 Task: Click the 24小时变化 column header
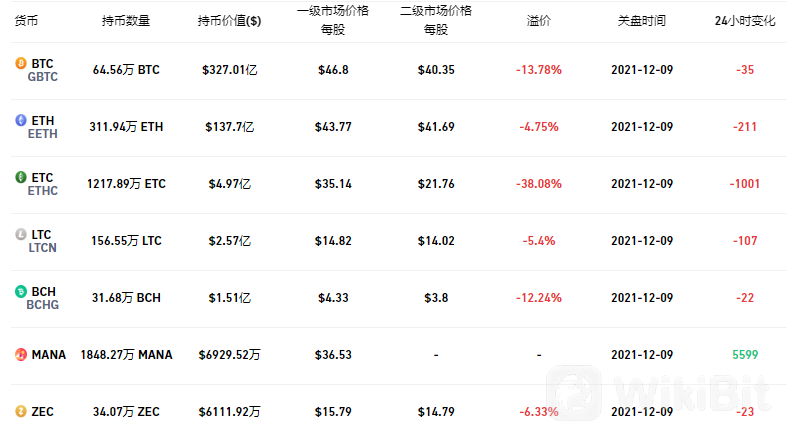[x=743, y=21]
